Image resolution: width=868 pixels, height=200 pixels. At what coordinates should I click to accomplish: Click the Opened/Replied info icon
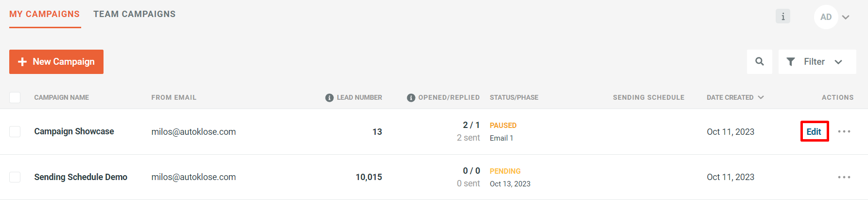[411, 98]
